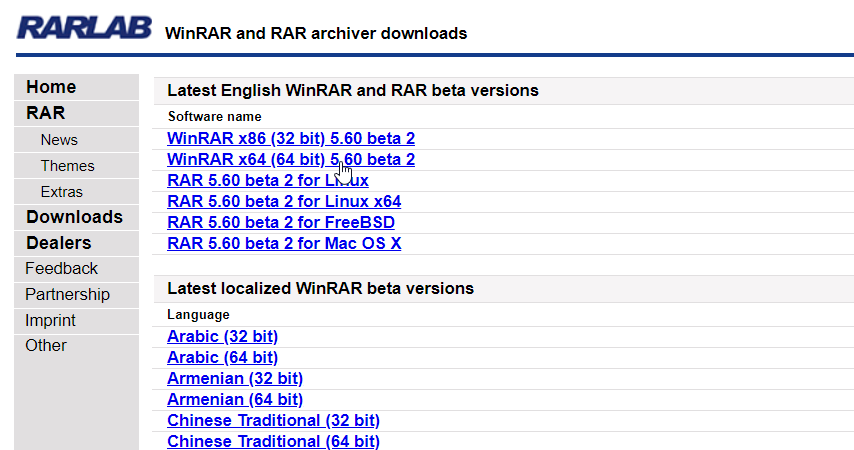Click the 'WinRAR and RAR archiver downloads' title
Image resolution: width=854 pixels, height=450 pixels.
pos(316,33)
